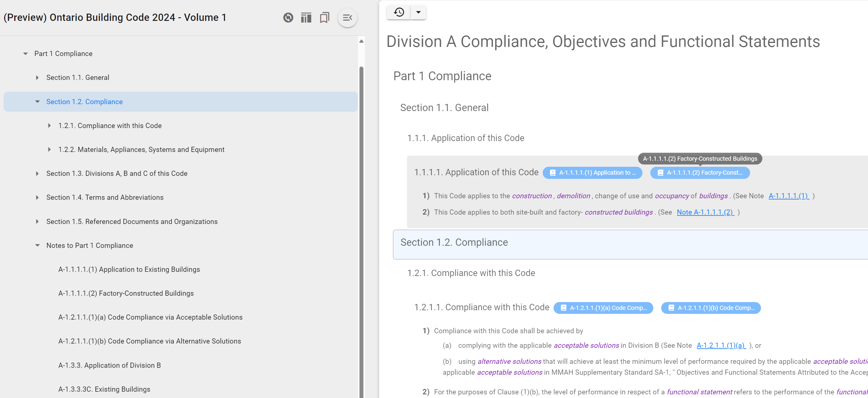Click the defined term 'construction'
Screen dimensions: 868x398
pyautogui.click(x=532, y=196)
